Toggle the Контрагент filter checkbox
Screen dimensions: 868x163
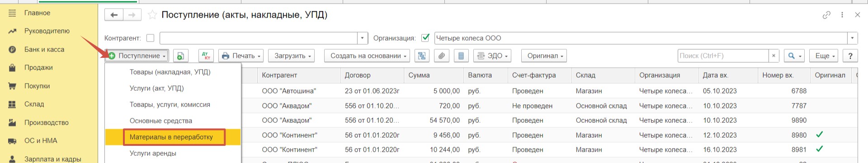pos(151,38)
